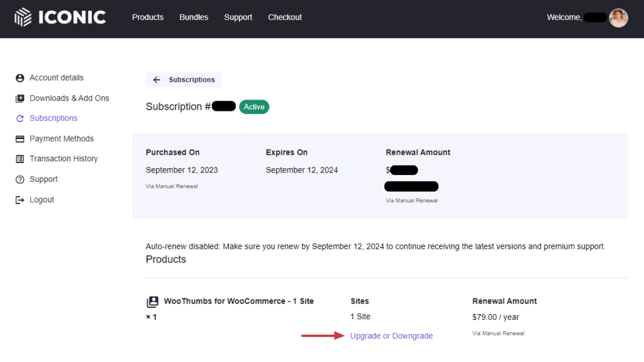
Task: Go to Support in top navigation
Action: (x=238, y=17)
